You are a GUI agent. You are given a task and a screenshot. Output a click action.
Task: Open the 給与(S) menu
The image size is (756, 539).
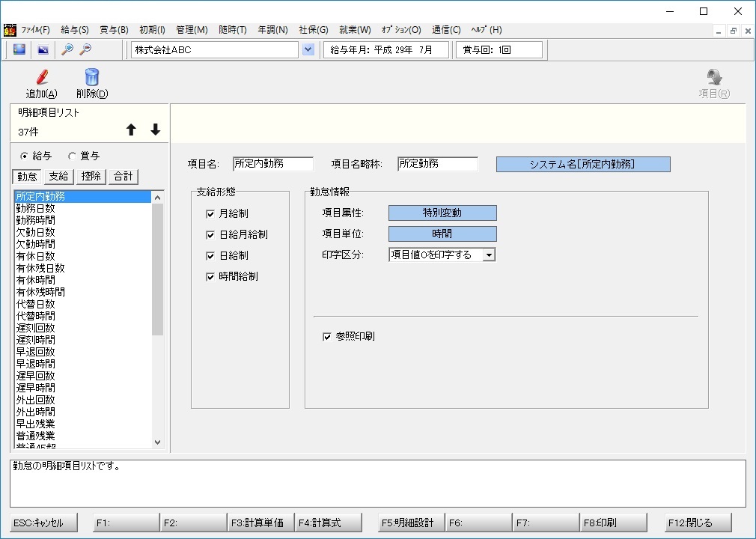[x=74, y=30]
